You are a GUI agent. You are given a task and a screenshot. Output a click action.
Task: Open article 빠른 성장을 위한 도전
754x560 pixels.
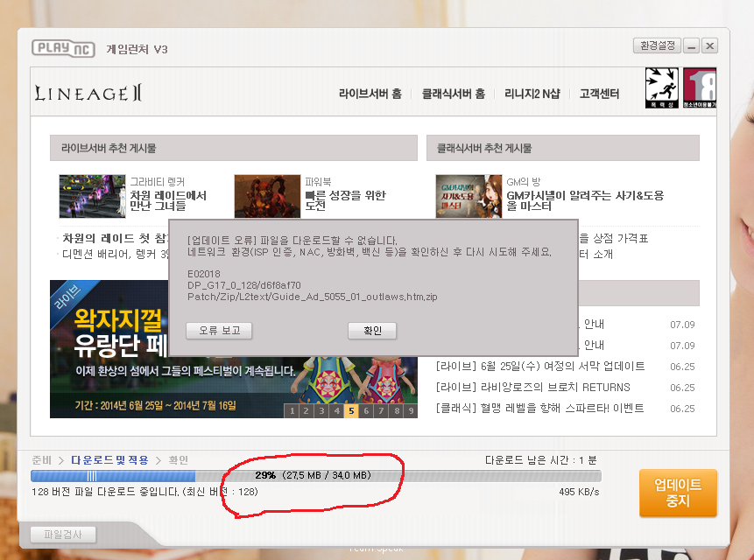click(345, 200)
